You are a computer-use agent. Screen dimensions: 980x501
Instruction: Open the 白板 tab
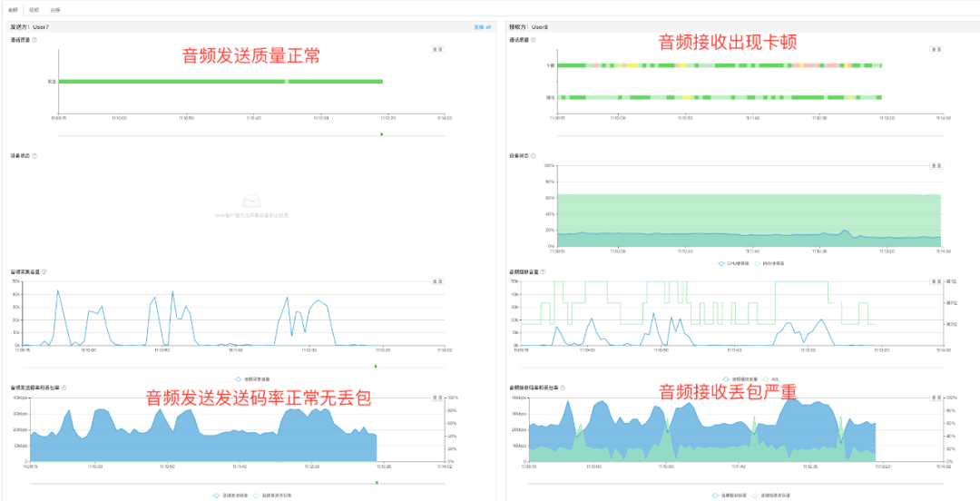pos(55,11)
